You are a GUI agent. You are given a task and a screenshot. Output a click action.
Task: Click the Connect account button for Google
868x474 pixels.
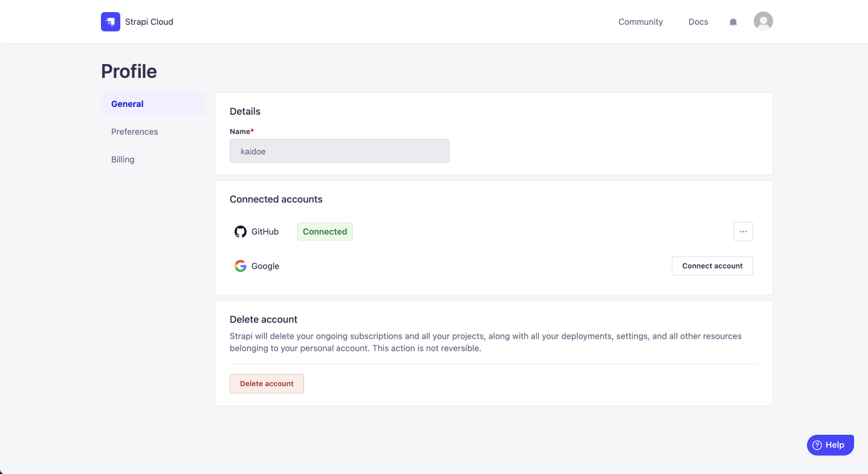[x=712, y=266]
